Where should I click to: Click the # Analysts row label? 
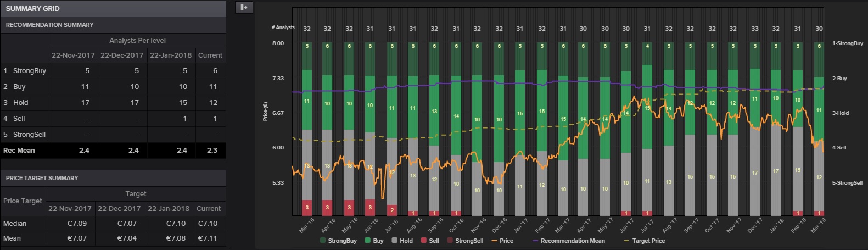pos(283,27)
